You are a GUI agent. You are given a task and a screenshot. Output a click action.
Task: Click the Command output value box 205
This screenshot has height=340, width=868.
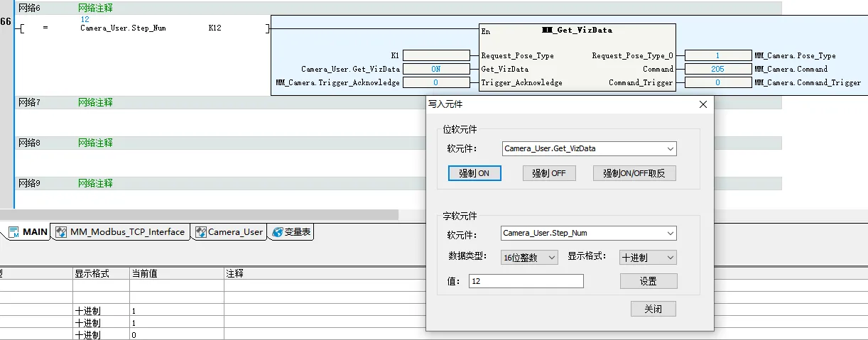pyautogui.click(x=717, y=69)
